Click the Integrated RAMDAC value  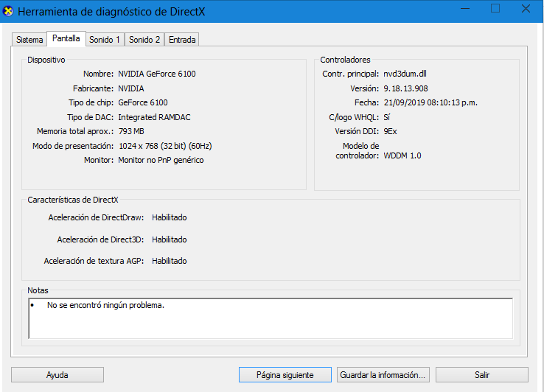pyautogui.click(x=154, y=117)
